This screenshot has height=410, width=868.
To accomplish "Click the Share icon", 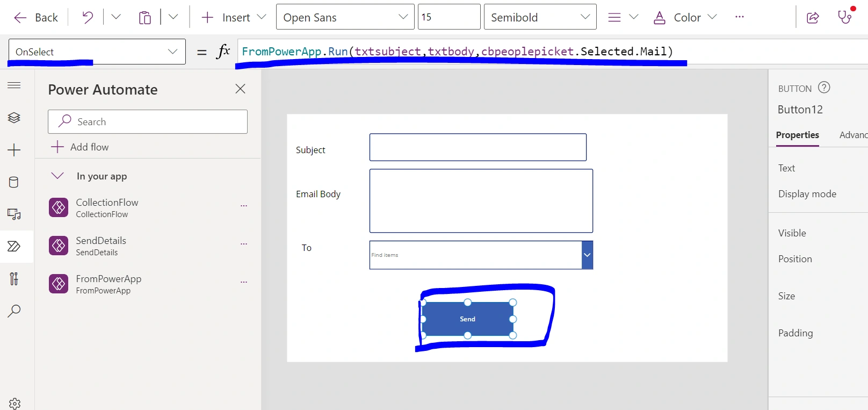I will coord(813,17).
